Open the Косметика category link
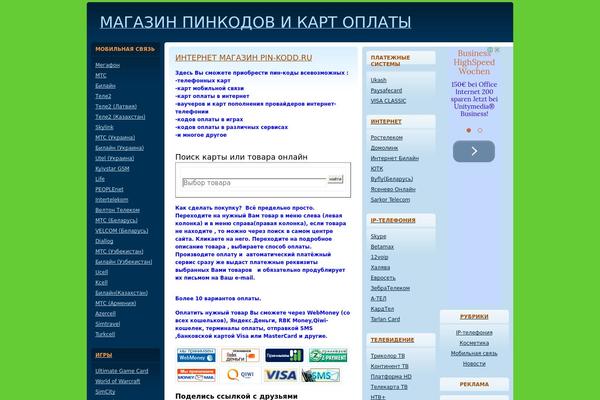Viewport: 600px width, 400px height. (474, 343)
